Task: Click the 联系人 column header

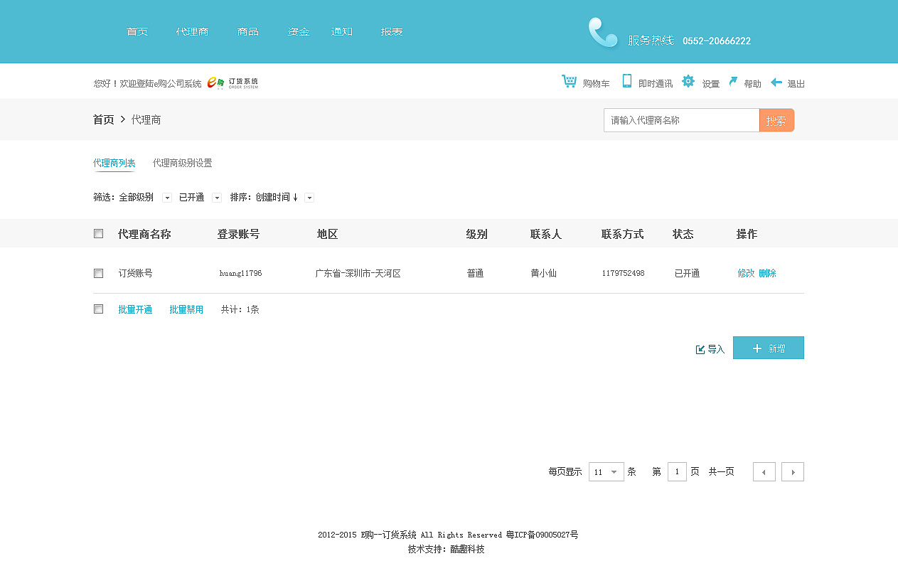Action: (x=546, y=235)
